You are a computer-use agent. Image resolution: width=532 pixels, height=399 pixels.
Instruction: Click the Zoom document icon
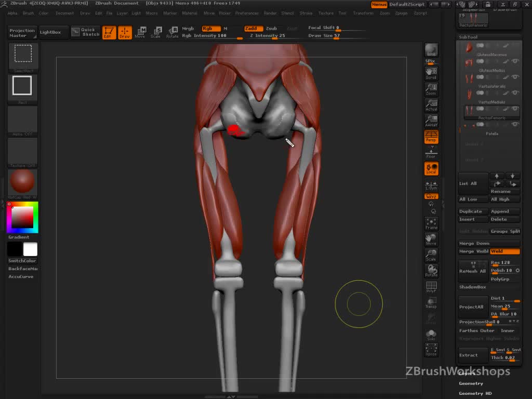(x=431, y=89)
